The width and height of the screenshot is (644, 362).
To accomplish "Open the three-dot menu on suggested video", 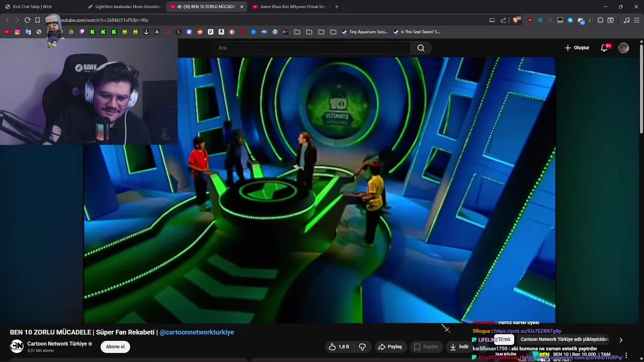I will tap(626, 355).
